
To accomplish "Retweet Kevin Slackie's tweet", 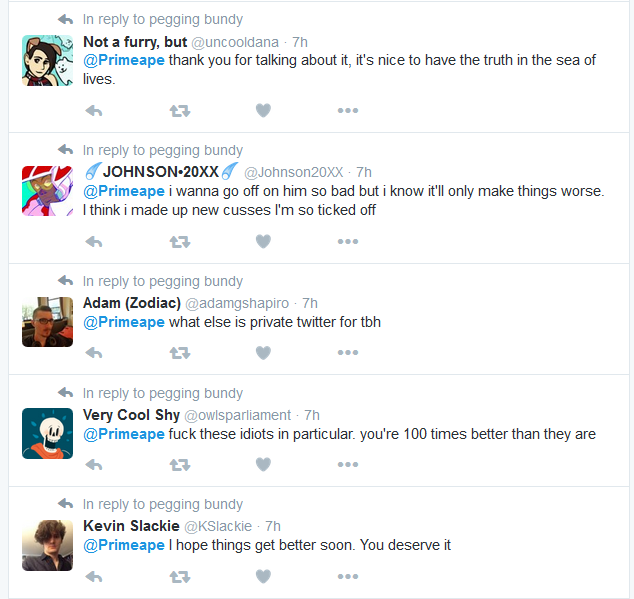I will click(180, 576).
